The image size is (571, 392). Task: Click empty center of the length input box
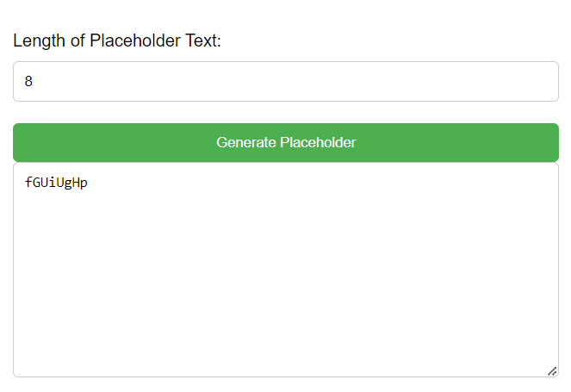point(285,81)
